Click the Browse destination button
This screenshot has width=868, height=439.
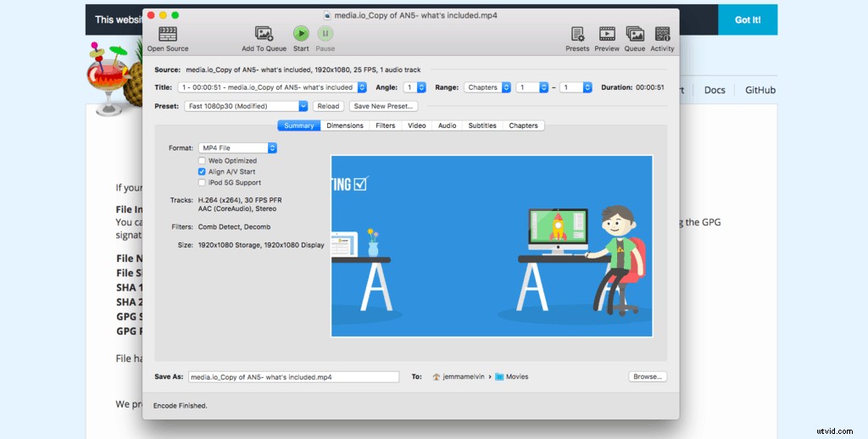pyautogui.click(x=648, y=376)
